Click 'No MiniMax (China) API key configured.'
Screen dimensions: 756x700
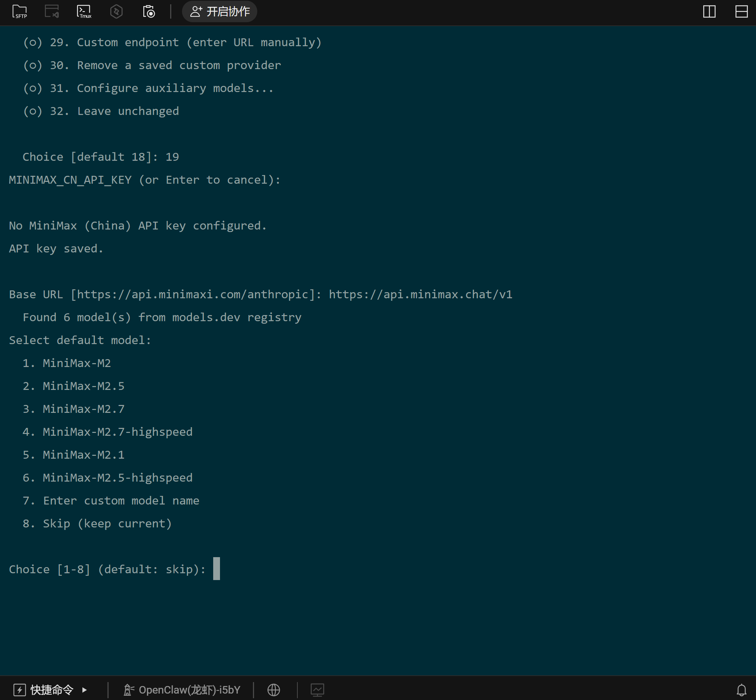(x=138, y=226)
